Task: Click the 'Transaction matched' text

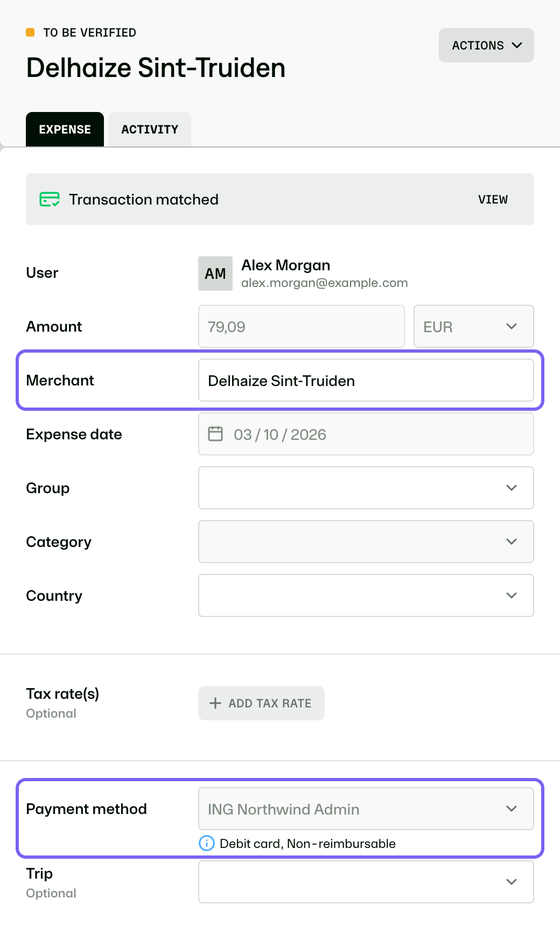Action: click(144, 200)
